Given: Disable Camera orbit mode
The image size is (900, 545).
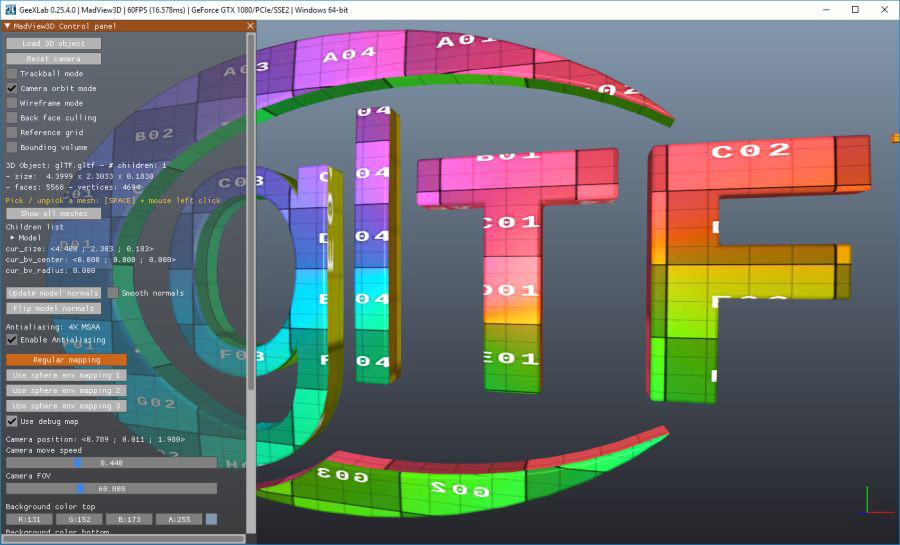Looking at the screenshot, I should pyautogui.click(x=11, y=88).
